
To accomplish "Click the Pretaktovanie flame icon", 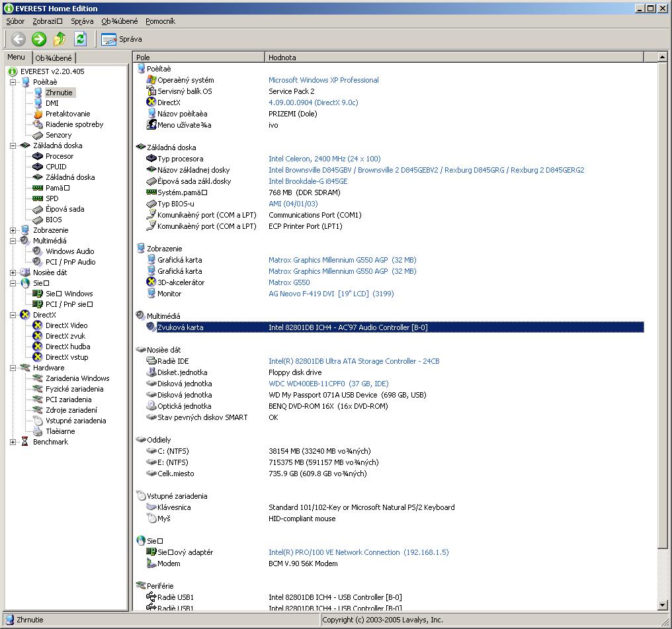I will point(38,114).
